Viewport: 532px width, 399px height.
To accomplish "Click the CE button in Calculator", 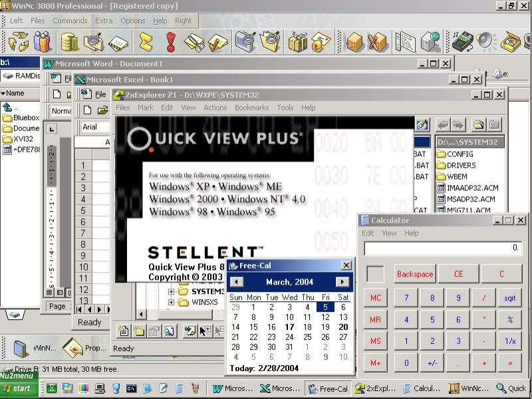I will click(x=458, y=274).
